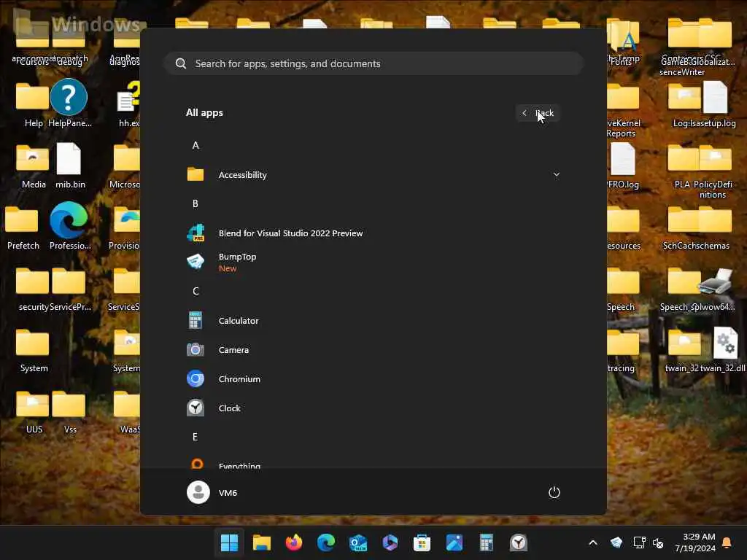
Task: Launch BumpTop from All apps list
Action: click(x=373, y=262)
